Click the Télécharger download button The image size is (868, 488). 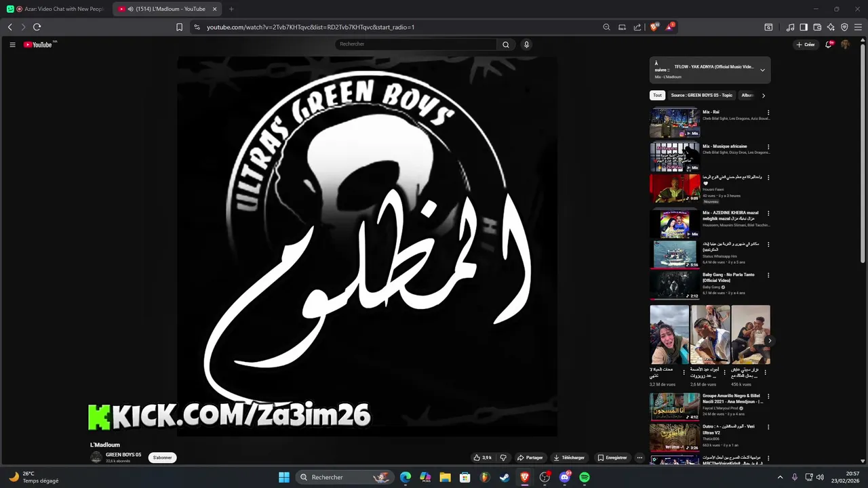569,457
